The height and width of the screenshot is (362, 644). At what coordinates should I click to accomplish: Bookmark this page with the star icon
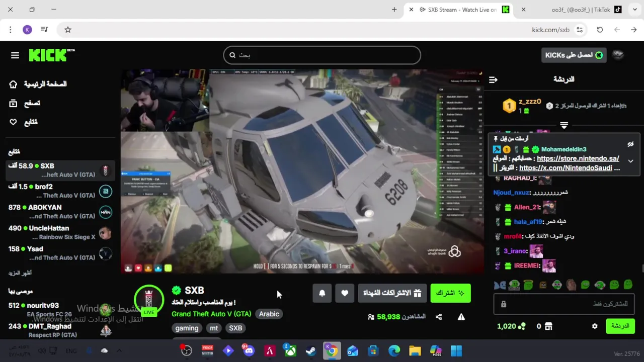click(x=68, y=30)
